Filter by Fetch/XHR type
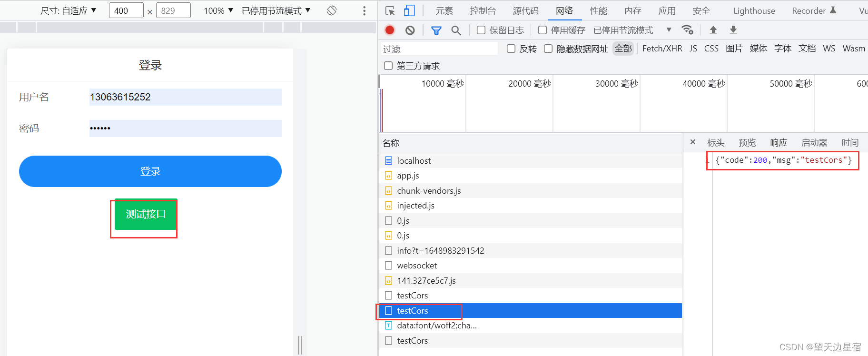Viewport: 868px width, 356px height. coord(662,49)
